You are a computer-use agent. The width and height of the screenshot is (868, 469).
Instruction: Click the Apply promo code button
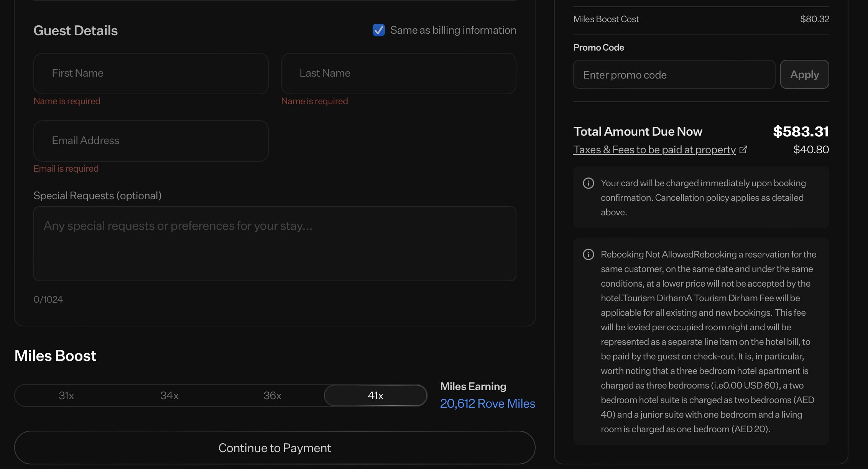click(x=804, y=74)
